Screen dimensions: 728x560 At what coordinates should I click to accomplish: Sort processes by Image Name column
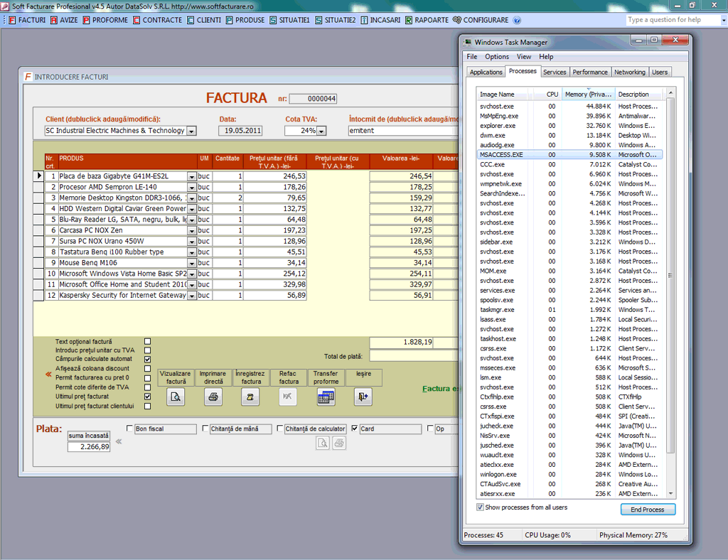[503, 95]
